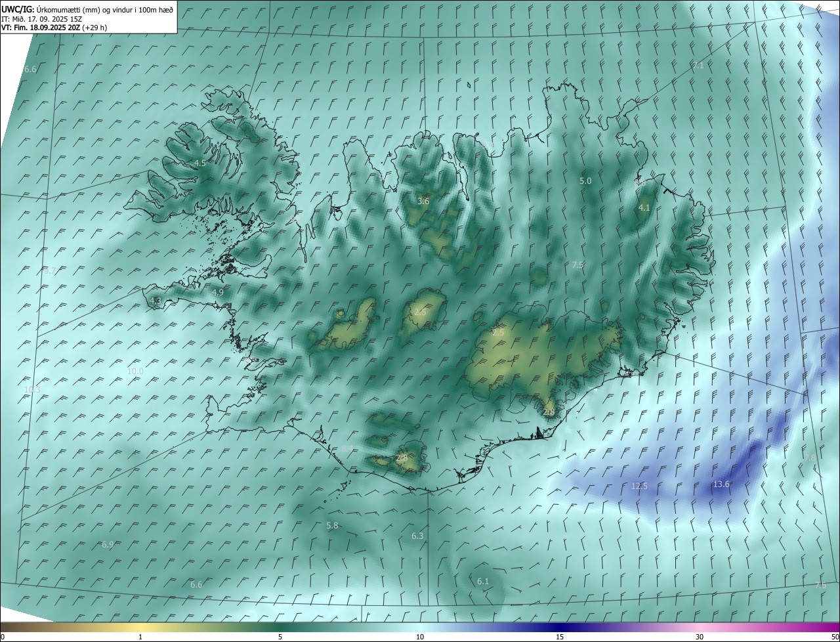The width and height of the screenshot is (840, 642).
Task: Click the 5.8 value south of Iceland
Action: pyautogui.click(x=332, y=526)
